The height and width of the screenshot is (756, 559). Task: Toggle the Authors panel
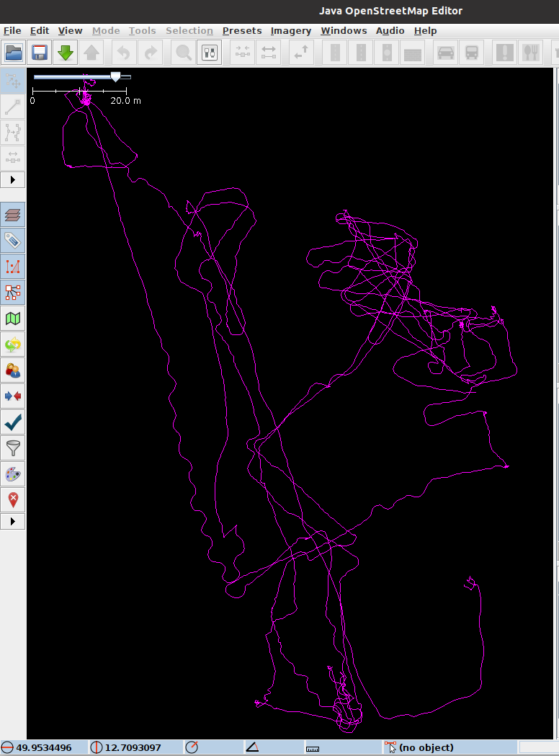tap(13, 370)
